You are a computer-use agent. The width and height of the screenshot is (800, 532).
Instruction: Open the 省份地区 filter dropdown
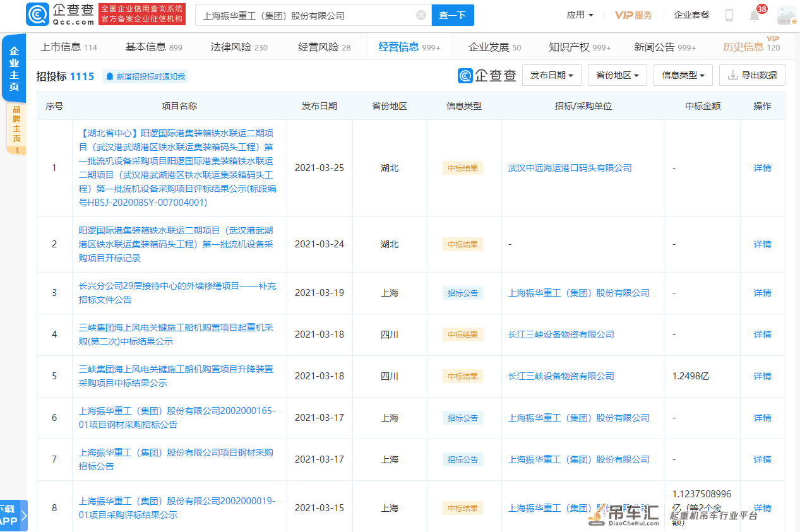[618, 75]
